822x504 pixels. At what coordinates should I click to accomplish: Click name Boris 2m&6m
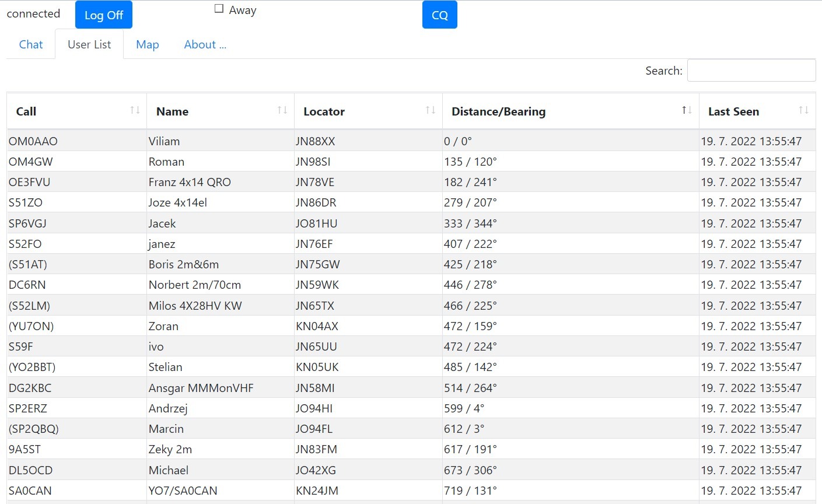pyautogui.click(x=184, y=264)
